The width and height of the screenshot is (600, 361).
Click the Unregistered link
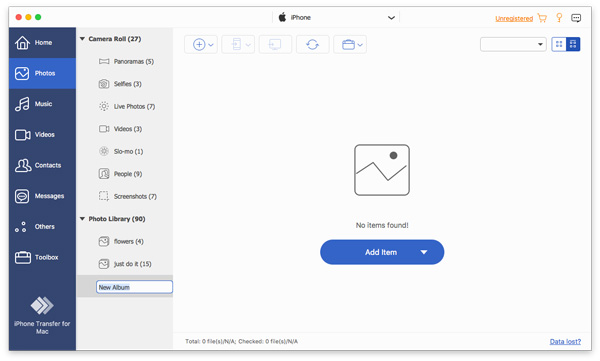[x=514, y=18]
